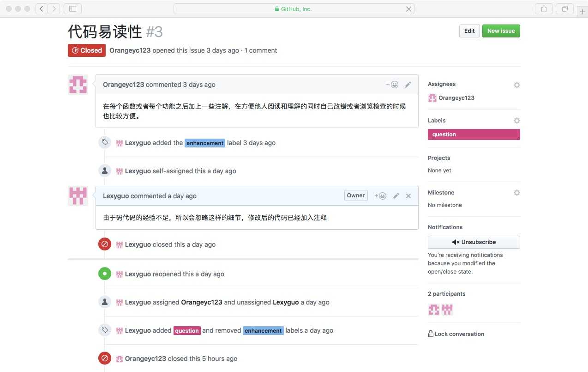Lock conversation link
Viewport: 588px width, 372px height.
click(456, 334)
